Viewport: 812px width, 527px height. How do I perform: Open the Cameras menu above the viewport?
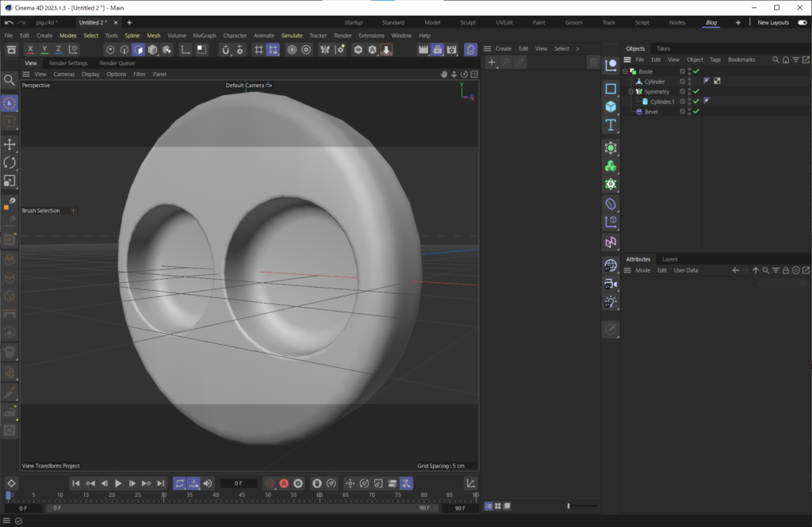pos(65,73)
